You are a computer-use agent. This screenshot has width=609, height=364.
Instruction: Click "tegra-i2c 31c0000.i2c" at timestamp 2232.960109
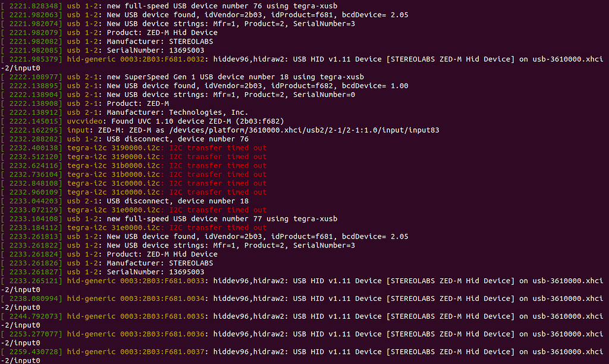pos(115,192)
